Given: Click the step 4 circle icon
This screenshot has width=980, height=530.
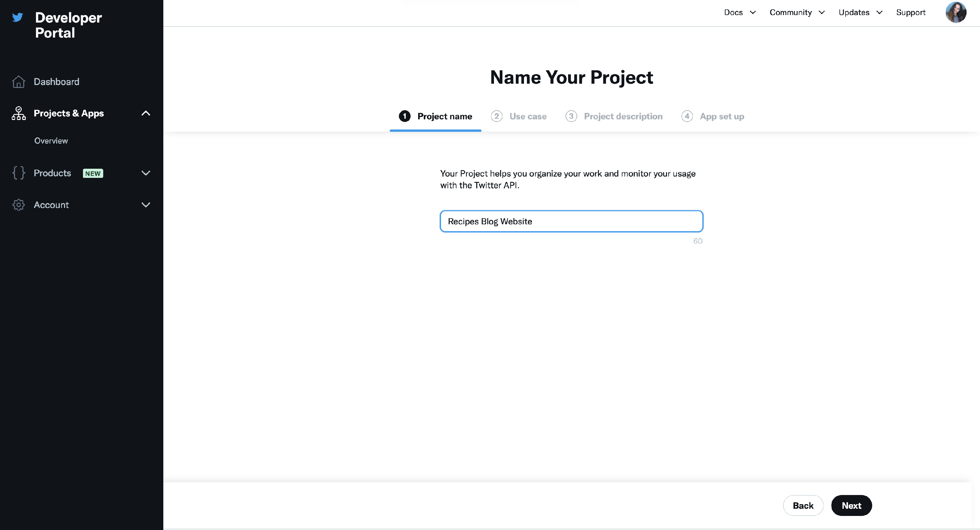Looking at the screenshot, I should (687, 116).
